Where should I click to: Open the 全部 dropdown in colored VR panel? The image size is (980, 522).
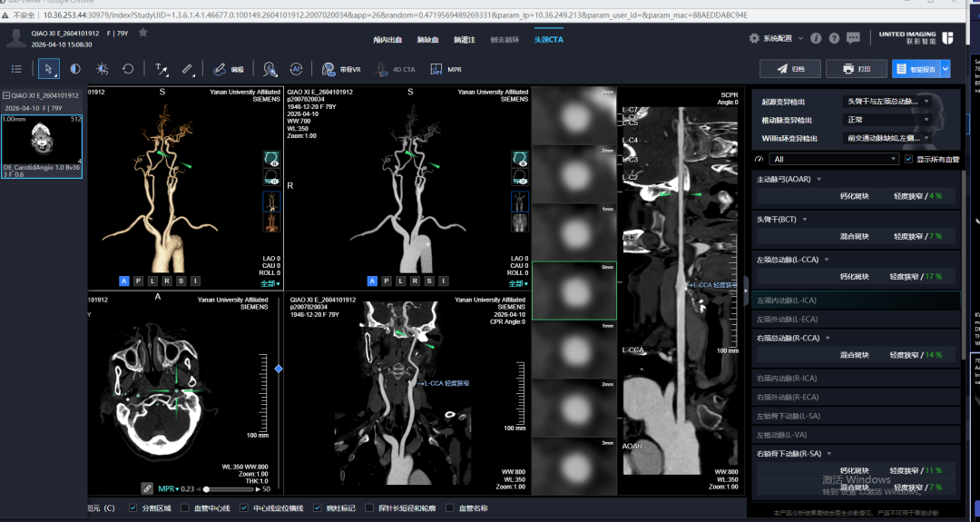(270, 284)
